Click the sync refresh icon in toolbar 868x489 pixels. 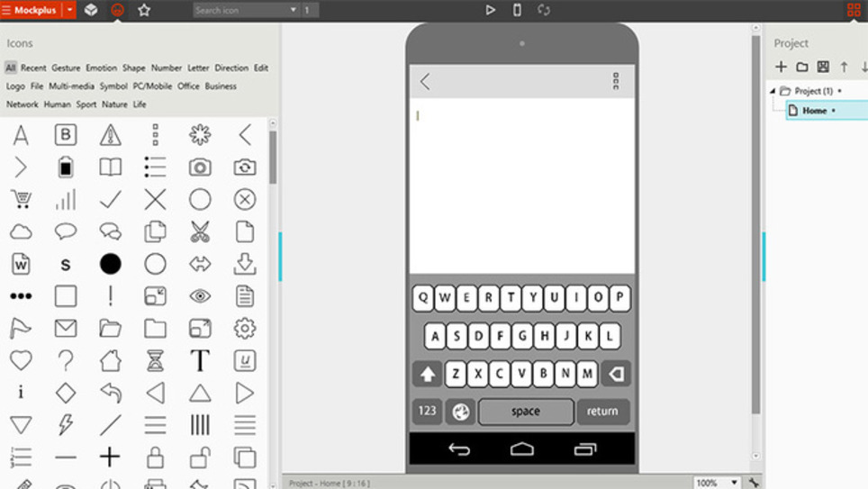pos(544,10)
